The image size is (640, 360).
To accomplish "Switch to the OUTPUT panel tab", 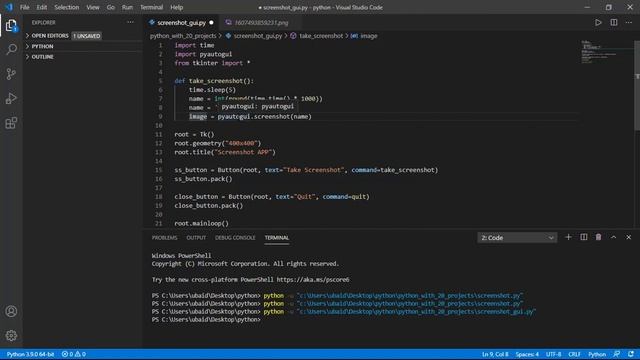I will click(x=196, y=238).
